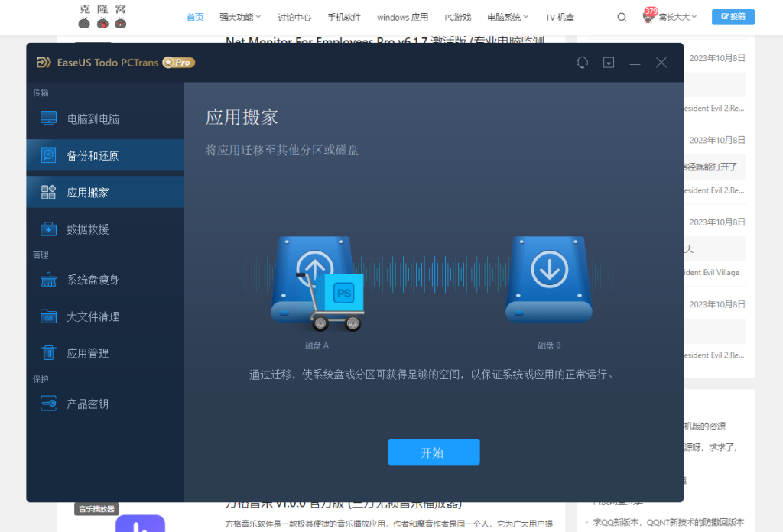The height and width of the screenshot is (532, 783).
Task: Open TV 机盒 in website navigation
Action: pos(560,18)
